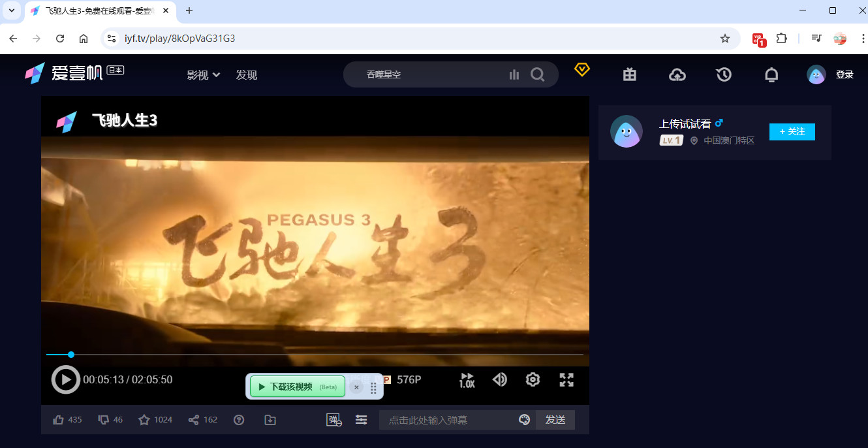
Task: Click the 下载该视频 download button
Action: click(x=298, y=387)
